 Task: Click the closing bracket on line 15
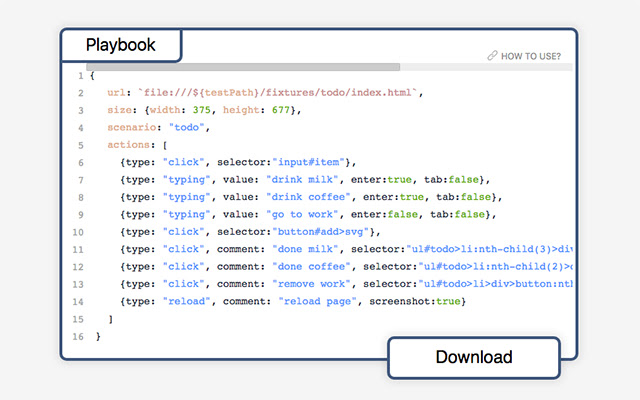click(x=110, y=319)
